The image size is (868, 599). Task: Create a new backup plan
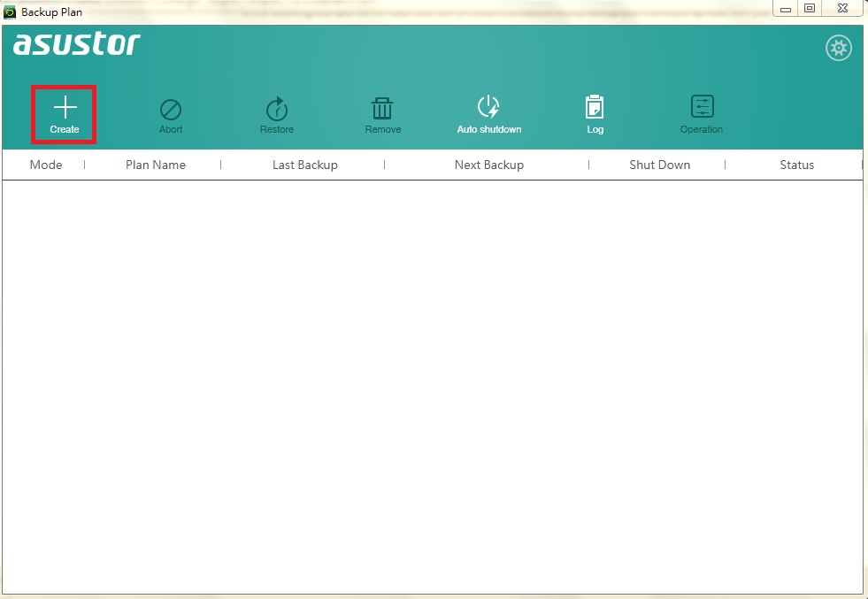coord(65,115)
